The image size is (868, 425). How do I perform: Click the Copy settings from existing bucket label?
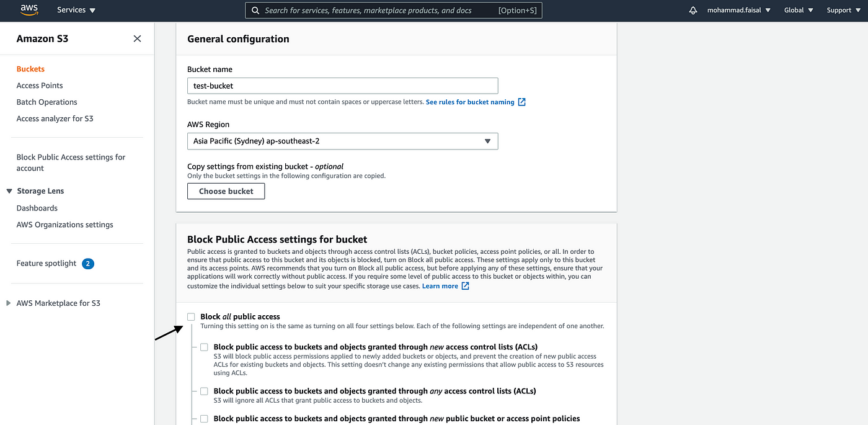click(x=265, y=166)
